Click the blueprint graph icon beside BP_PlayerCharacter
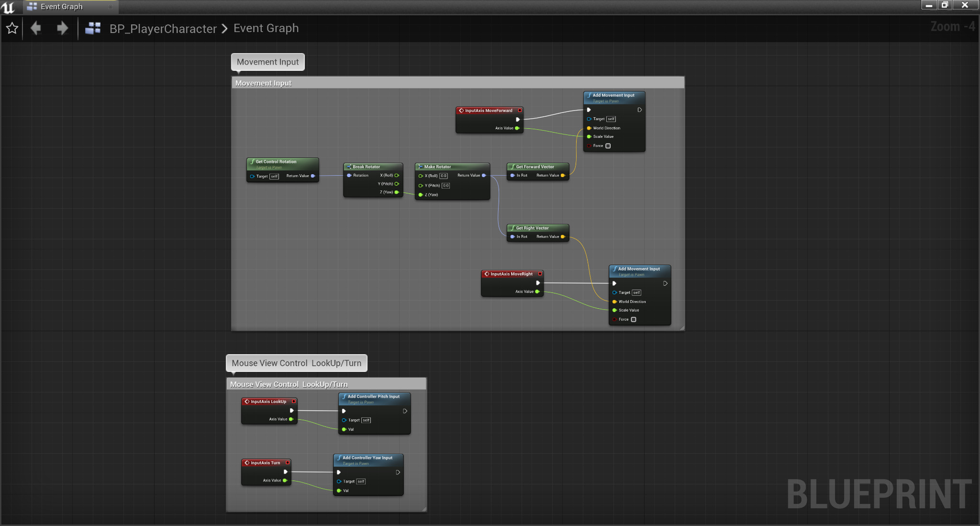Screen dimensions: 980x526 coord(93,28)
